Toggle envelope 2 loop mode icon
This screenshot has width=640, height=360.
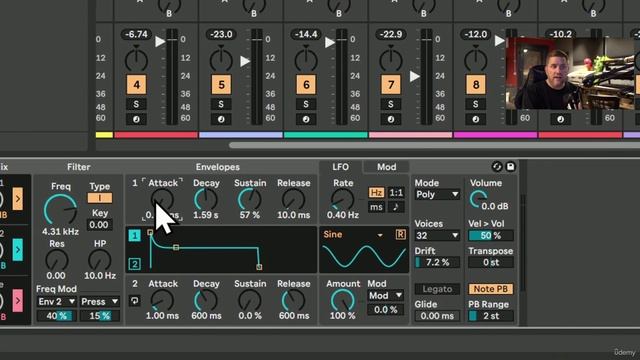(134, 301)
